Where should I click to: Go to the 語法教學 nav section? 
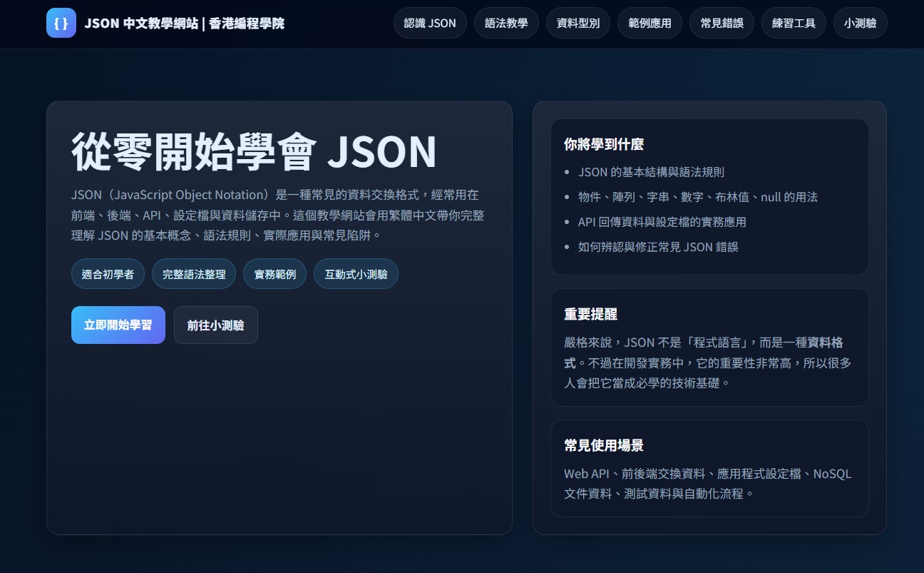click(506, 23)
